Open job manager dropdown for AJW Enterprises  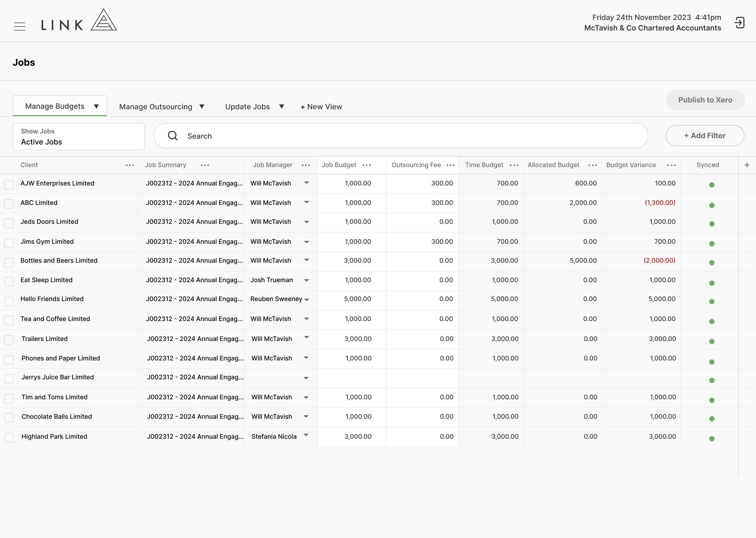(x=307, y=183)
